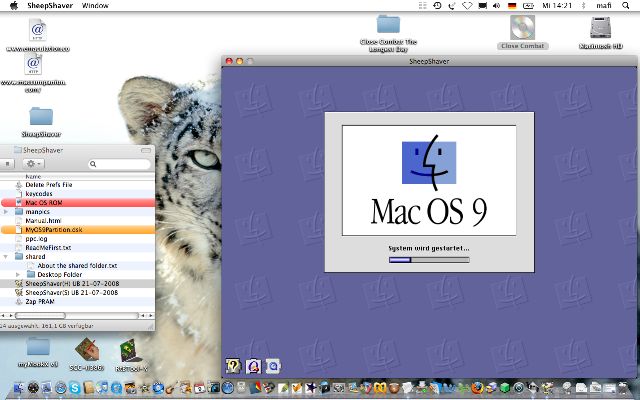The width and height of the screenshot is (640, 400).
Task: Click the second startup extension icon
Action: point(253,366)
